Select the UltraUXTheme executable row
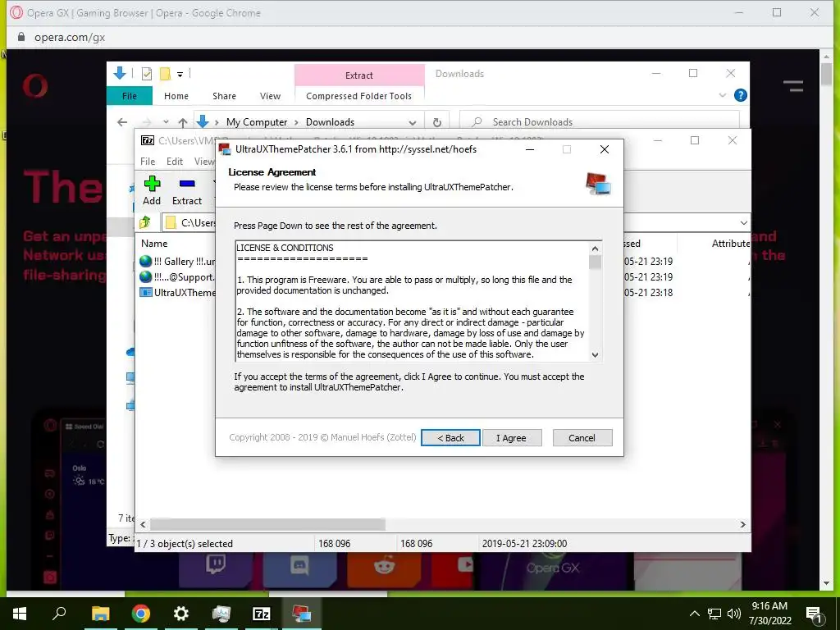Viewport: 840px width, 630px height. click(177, 293)
